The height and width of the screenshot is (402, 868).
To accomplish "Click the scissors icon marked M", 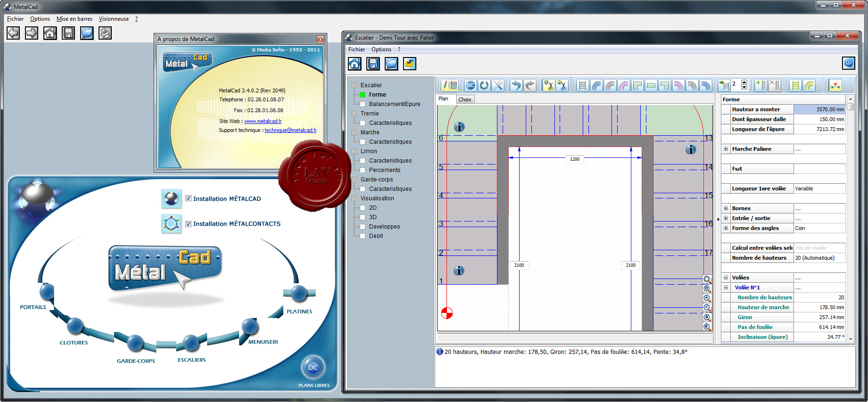I will point(562,85).
